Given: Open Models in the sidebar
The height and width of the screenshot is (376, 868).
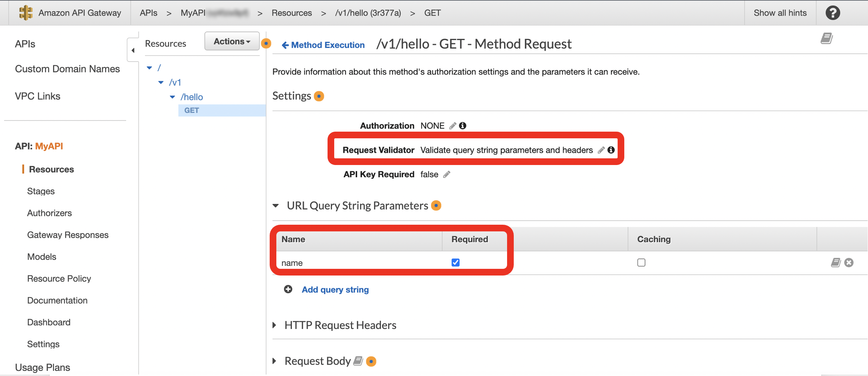Looking at the screenshot, I should click(42, 257).
